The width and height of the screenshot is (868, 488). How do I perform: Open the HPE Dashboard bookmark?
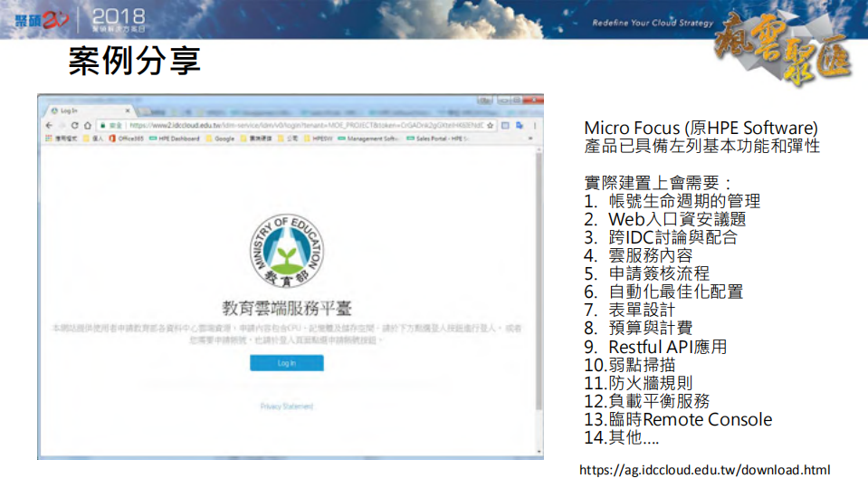tap(175, 139)
